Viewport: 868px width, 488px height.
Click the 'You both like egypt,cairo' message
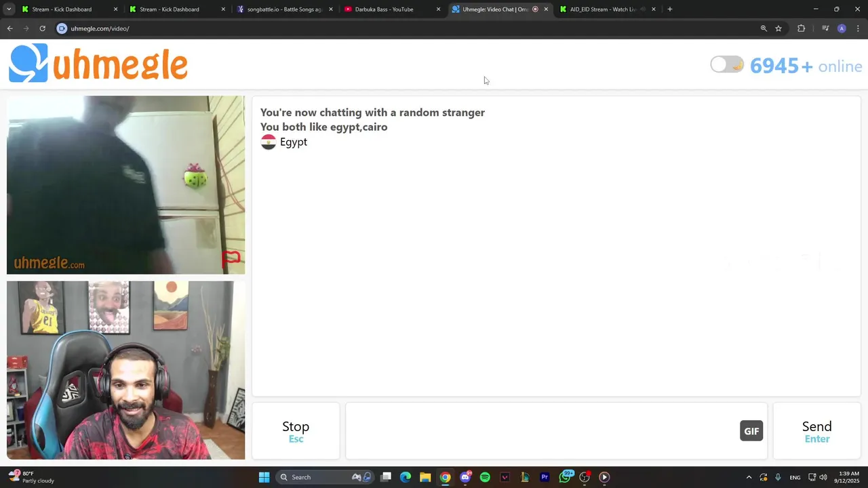pos(324,127)
